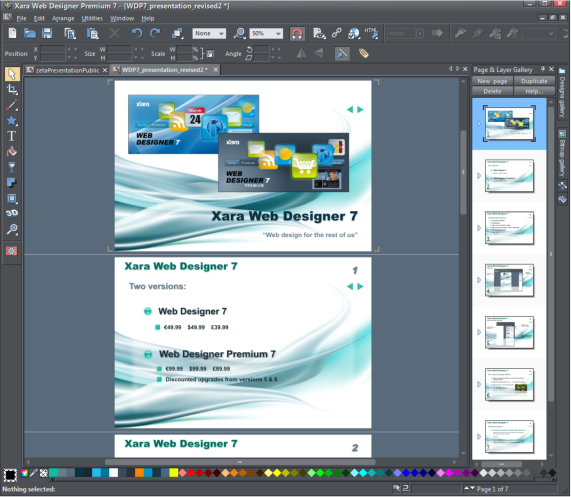Open the Utilities menu
The image size is (571, 497).
(92, 18)
